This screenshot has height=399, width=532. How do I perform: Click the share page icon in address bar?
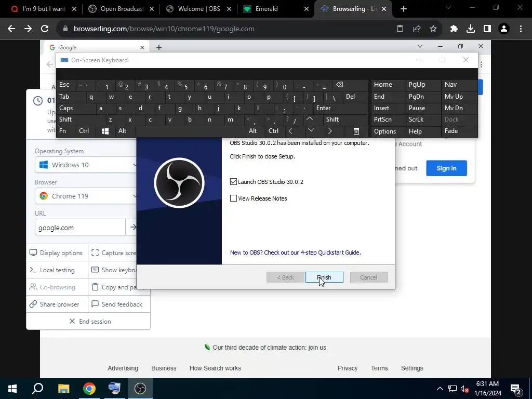(417, 29)
